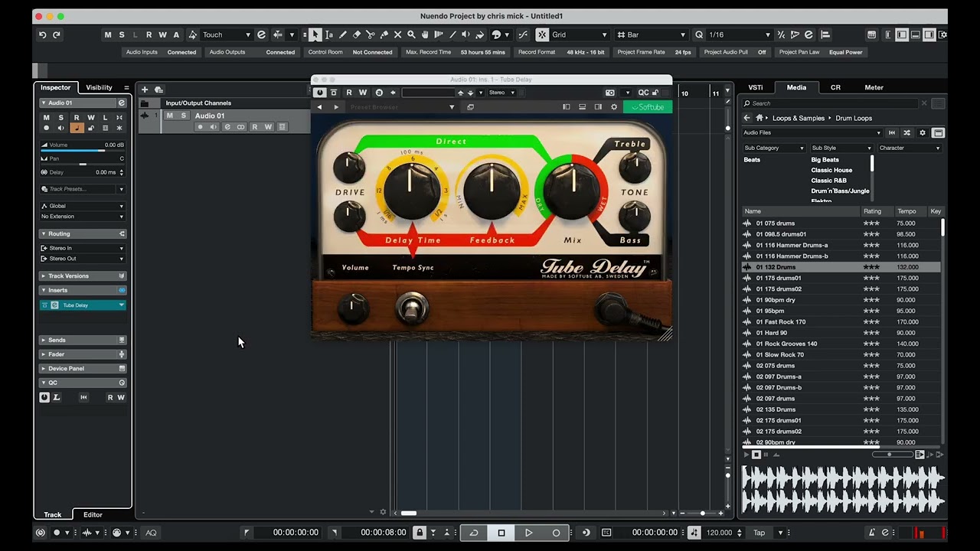Undo the last action in the toolbar
Image resolution: width=980 pixels, height=551 pixels.
click(43, 34)
